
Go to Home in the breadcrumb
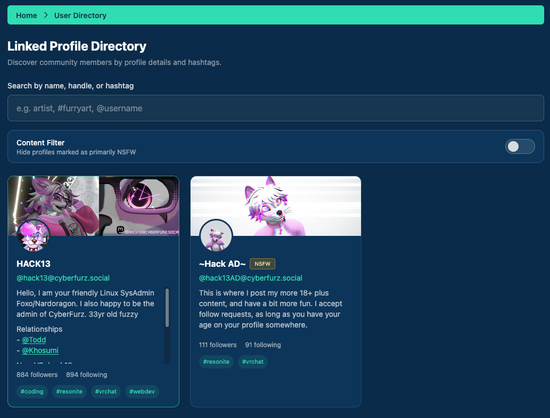click(x=26, y=15)
